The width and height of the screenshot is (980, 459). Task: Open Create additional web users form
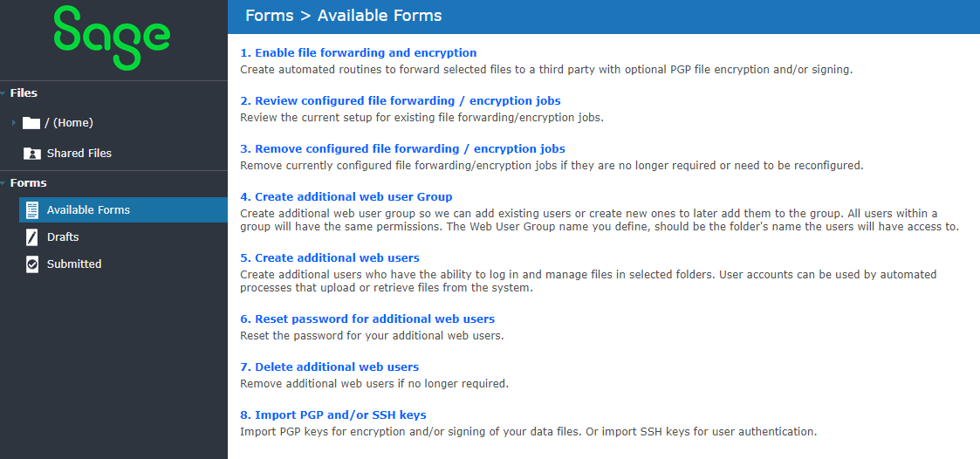tap(330, 258)
